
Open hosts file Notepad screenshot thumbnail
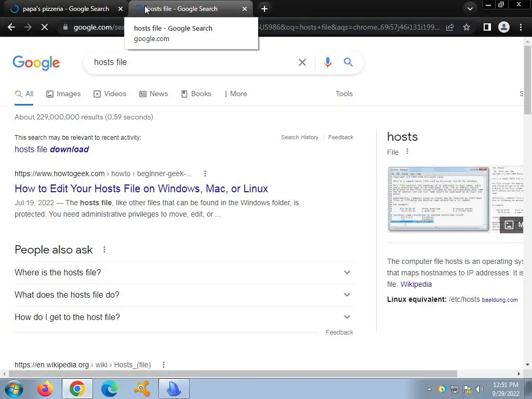[x=438, y=199]
